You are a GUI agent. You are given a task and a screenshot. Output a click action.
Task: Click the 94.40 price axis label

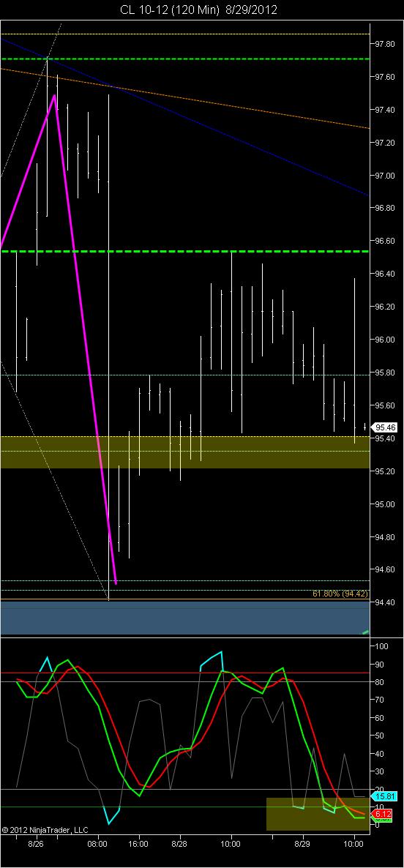(385, 602)
